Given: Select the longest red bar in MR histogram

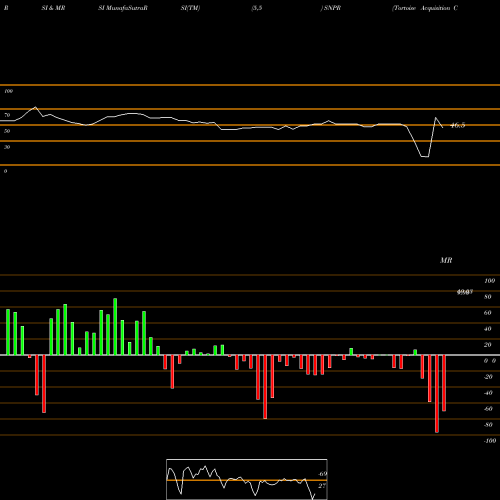Looking at the screenshot, I should point(437,394).
